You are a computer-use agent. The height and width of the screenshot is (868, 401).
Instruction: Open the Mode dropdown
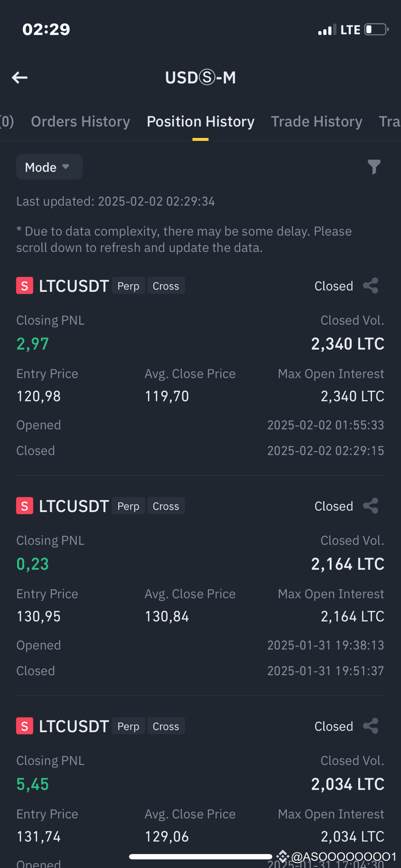(49, 167)
